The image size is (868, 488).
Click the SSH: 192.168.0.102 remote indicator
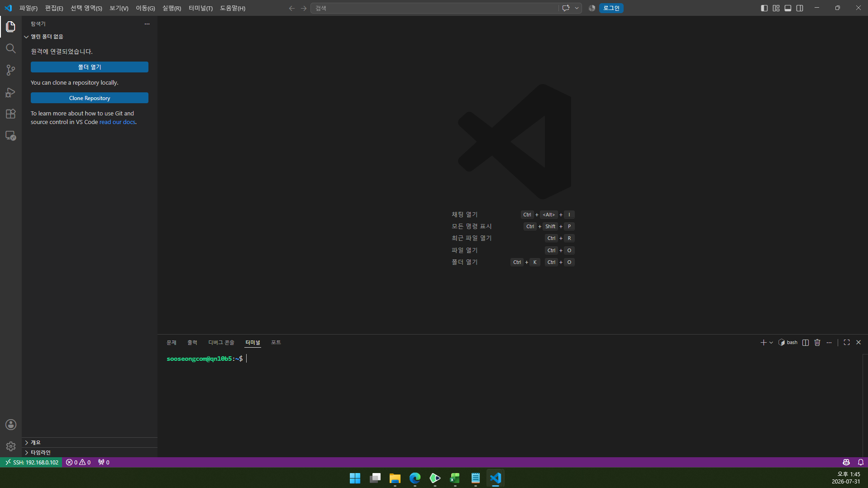[x=31, y=462]
